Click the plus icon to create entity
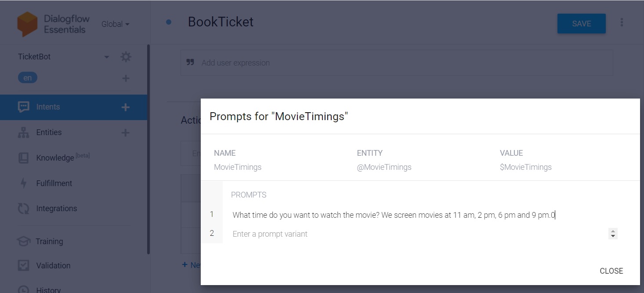644x293 pixels. click(126, 132)
